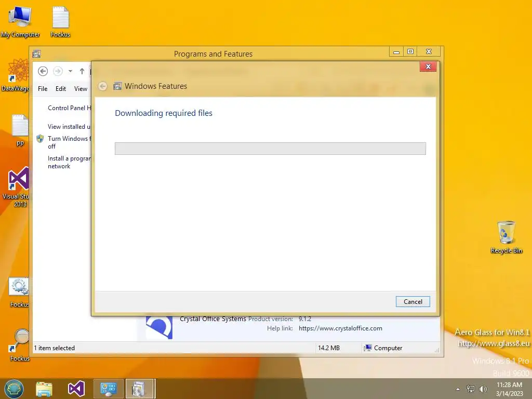Maximize the Programs and Features window

click(410, 51)
